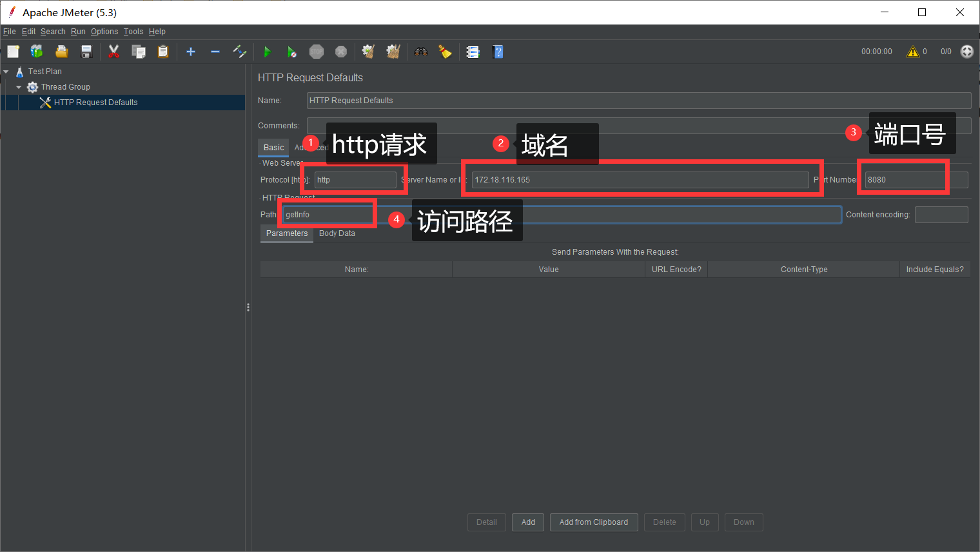Viewport: 980px width, 552px height.
Task: Switch to the Parameters tab
Action: (x=287, y=233)
